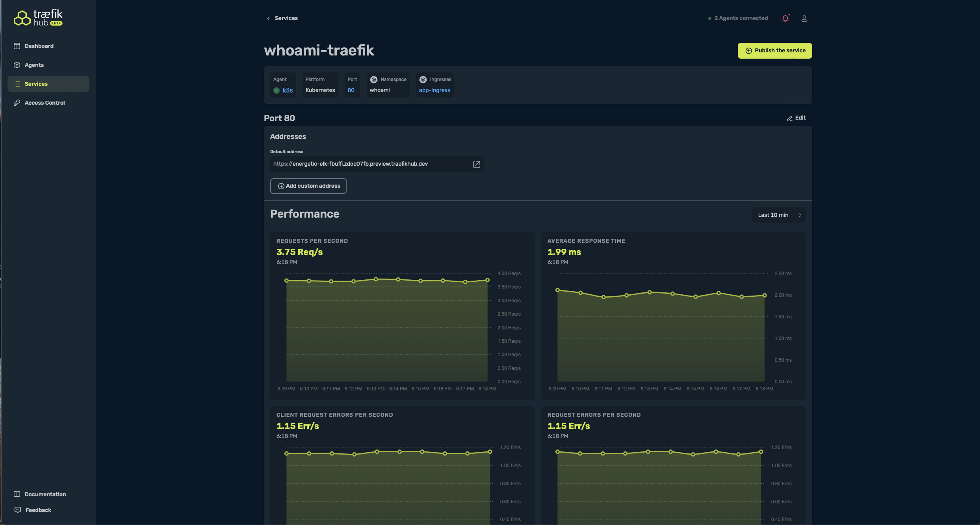Viewport: 980px width, 525px height.
Task: Click the Dashboard sidebar icon
Action: [x=17, y=46]
